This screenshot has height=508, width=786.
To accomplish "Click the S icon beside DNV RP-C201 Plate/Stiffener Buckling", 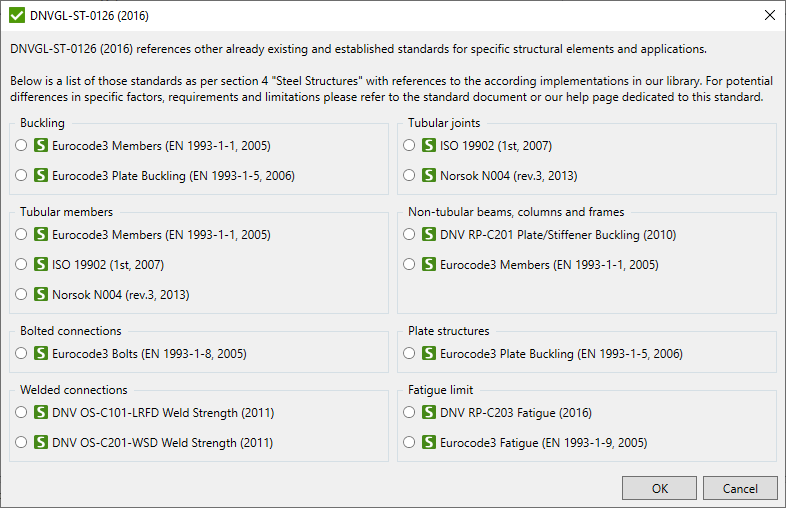I will pyautogui.click(x=429, y=235).
